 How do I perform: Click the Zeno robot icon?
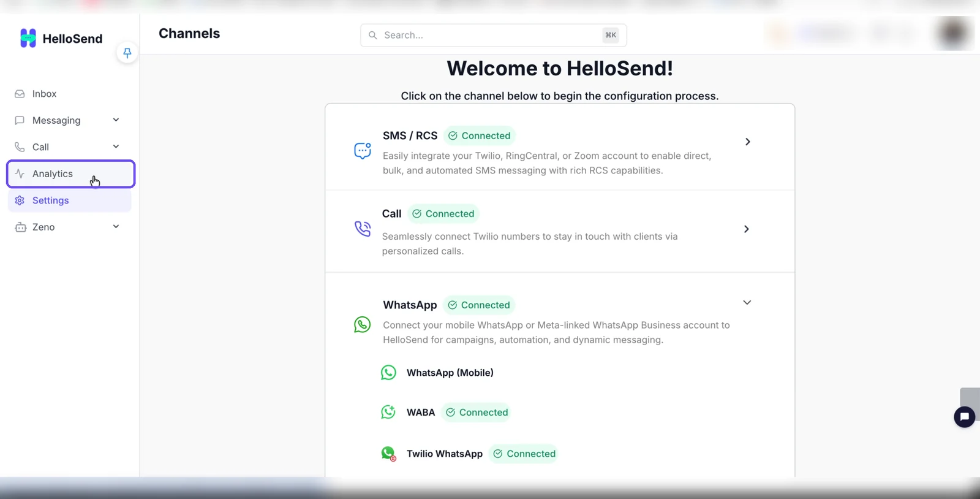(20, 227)
